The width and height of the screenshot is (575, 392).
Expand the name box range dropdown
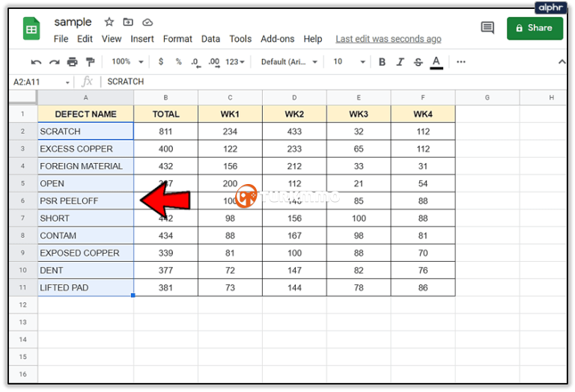67,82
